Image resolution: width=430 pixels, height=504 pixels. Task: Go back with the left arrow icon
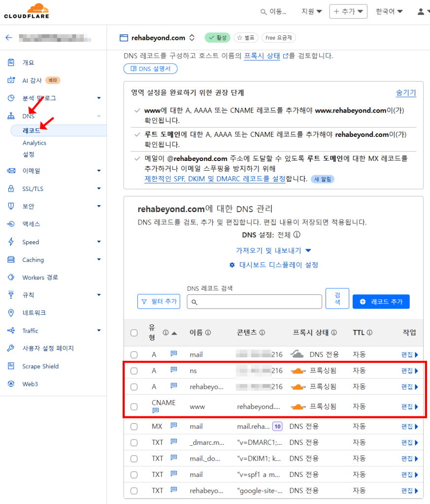pyautogui.click(x=9, y=37)
